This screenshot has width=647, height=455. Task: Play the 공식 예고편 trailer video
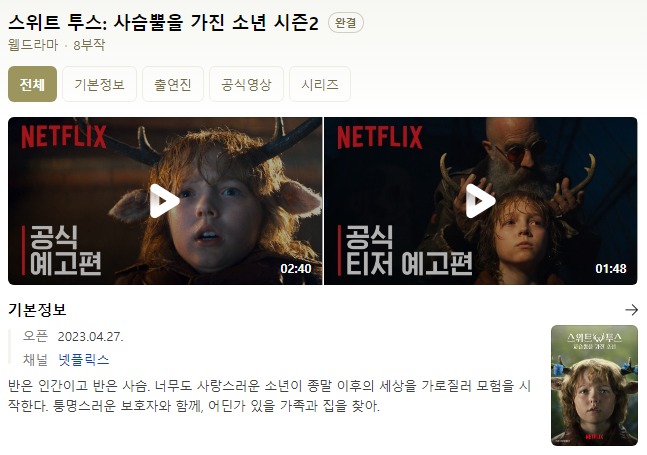click(x=165, y=201)
